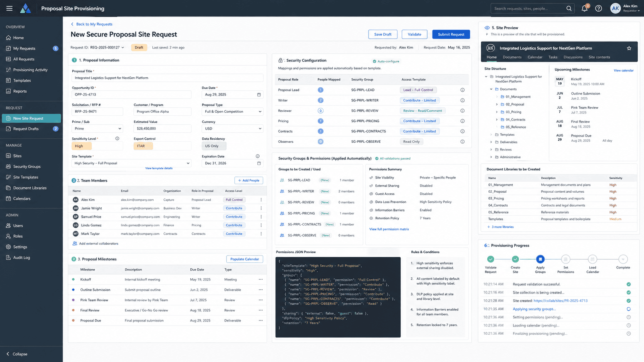Expand the 02_Proposal folder in tree
Viewport: 644px width, 362px height.
point(497,104)
